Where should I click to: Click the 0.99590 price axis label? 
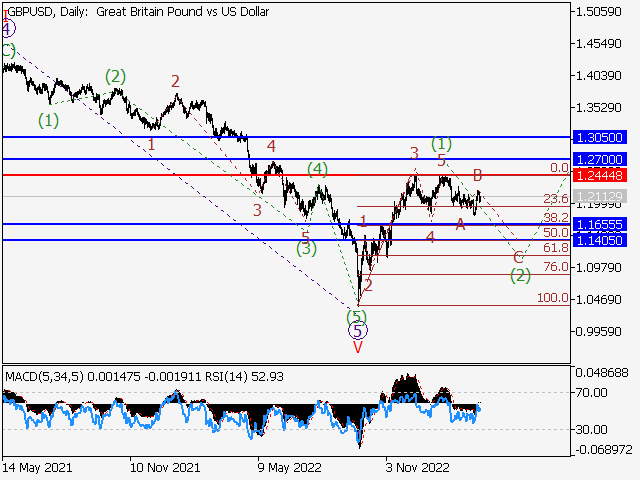tap(598, 331)
